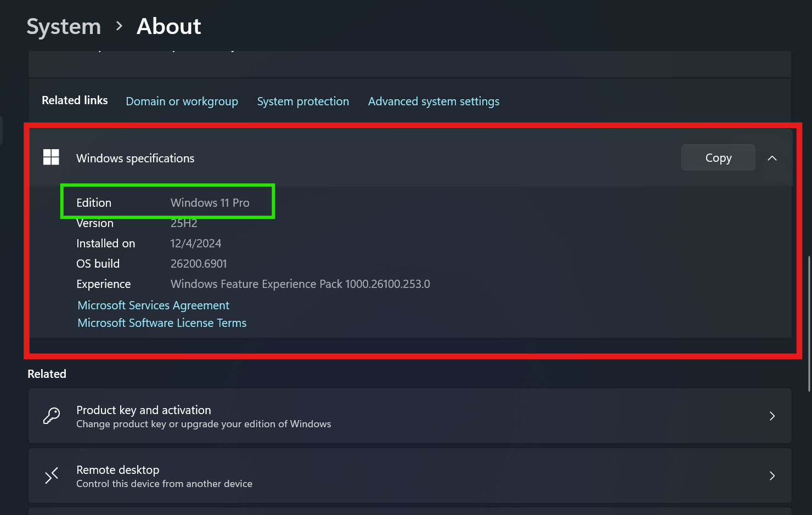812x515 pixels.
Task: Click the vertical scrollbar on the right edge
Action: coord(809,324)
